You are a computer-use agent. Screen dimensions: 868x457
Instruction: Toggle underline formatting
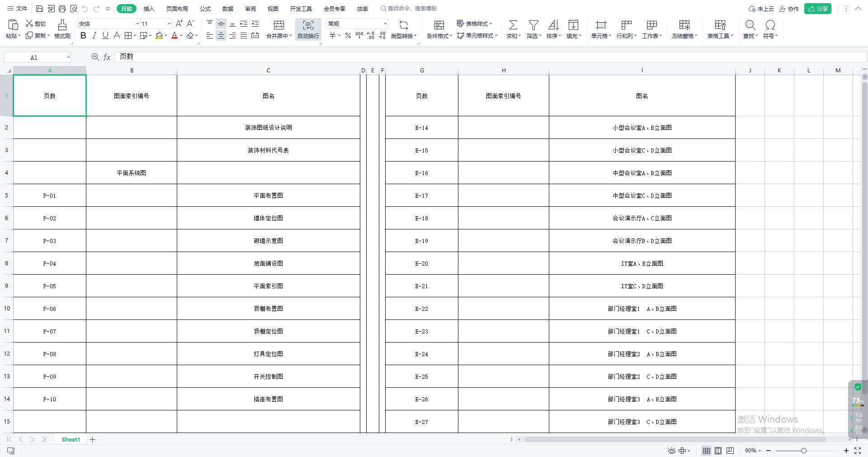pos(105,36)
